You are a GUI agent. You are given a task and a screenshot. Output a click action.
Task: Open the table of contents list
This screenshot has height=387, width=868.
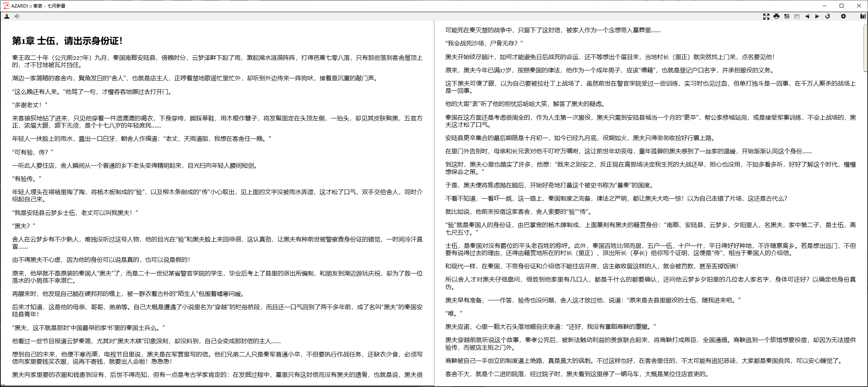[x=787, y=16]
